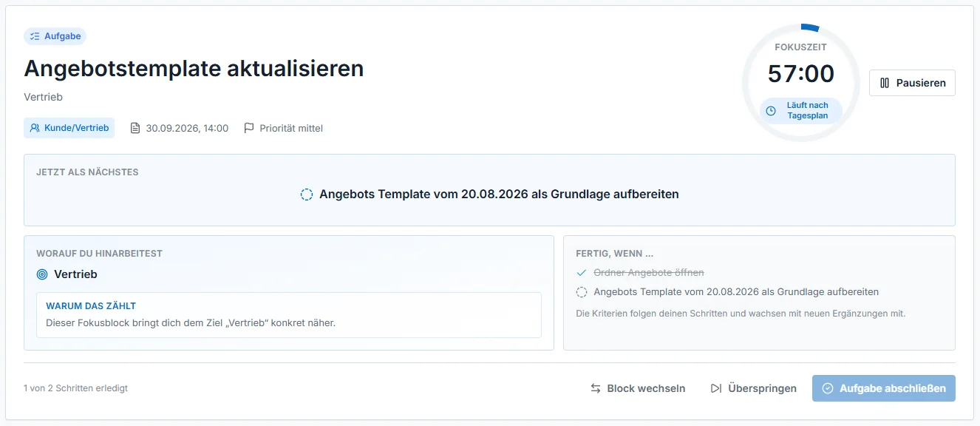Click the clock icon in the timer pill
The width and height of the screenshot is (980, 426).
[x=771, y=111]
